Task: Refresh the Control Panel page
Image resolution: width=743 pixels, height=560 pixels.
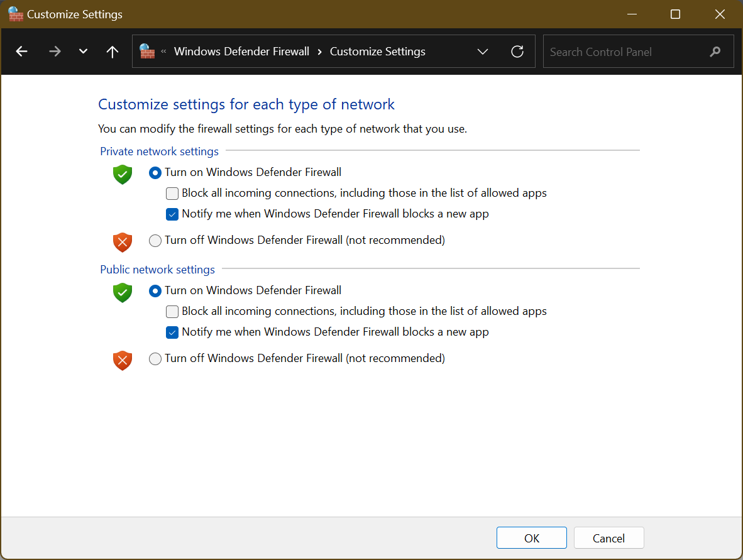Action: [x=517, y=52]
